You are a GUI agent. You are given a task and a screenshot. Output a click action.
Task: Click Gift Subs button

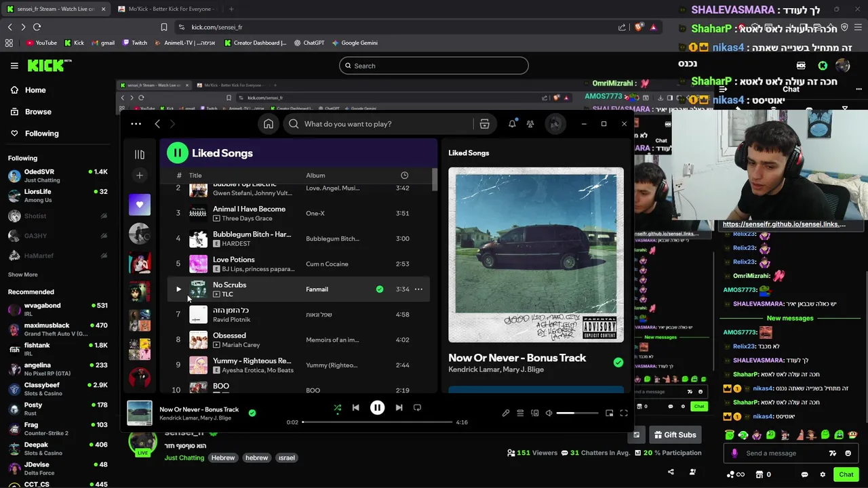tap(674, 435)
